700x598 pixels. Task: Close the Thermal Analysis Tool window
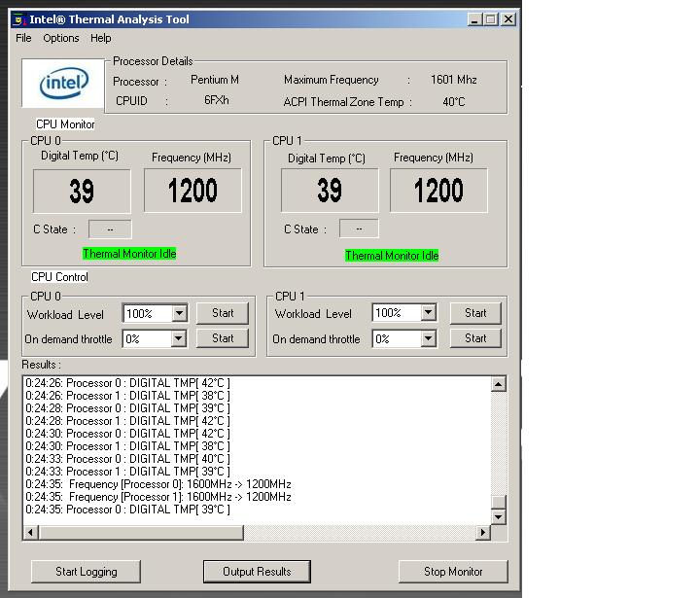(508, 19)
